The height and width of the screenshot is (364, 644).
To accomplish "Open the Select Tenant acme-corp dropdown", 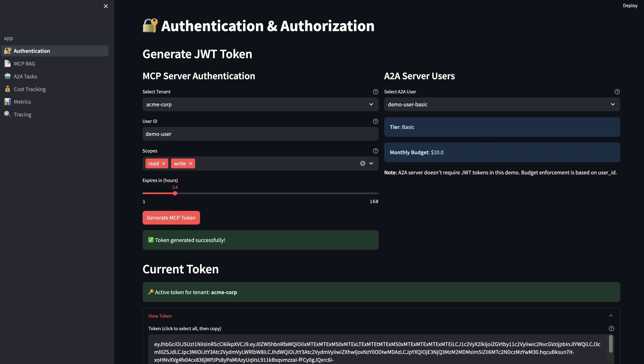I will click(260, 104).
